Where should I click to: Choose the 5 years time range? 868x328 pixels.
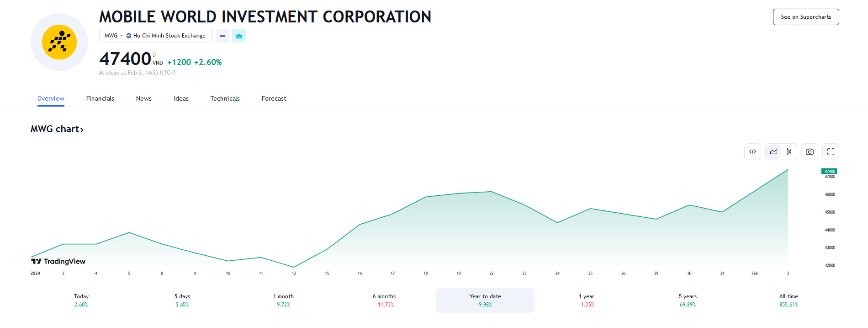pos(688,300)
